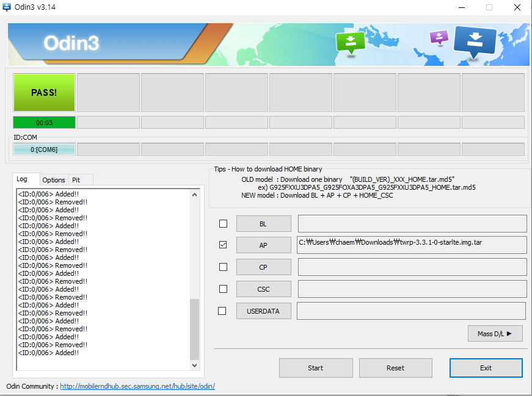Open the USERDATA file browse button
Screen dimensions: 532x396
pyautogui.click(x=264, y=311)
